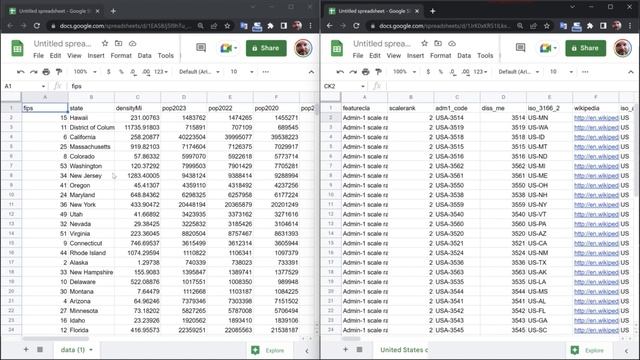Click US-TX cell in right sheet
640x360 pixels.
pos(549,263)
